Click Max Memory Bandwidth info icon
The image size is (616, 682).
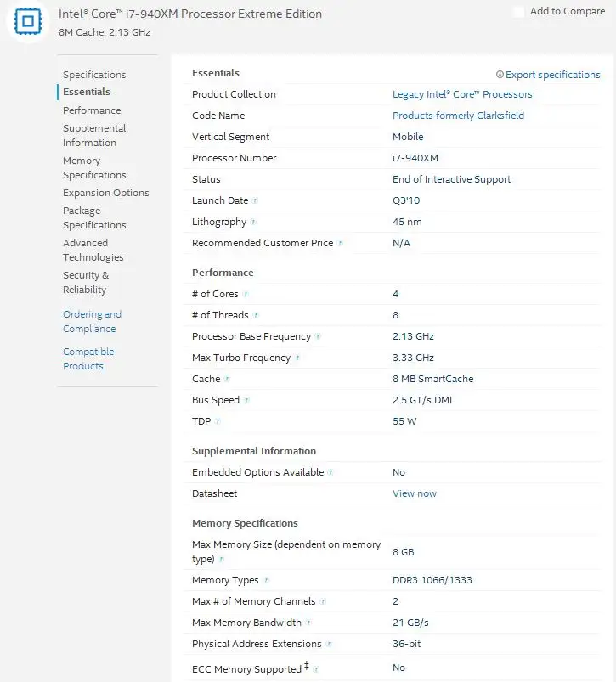(308, 623)
